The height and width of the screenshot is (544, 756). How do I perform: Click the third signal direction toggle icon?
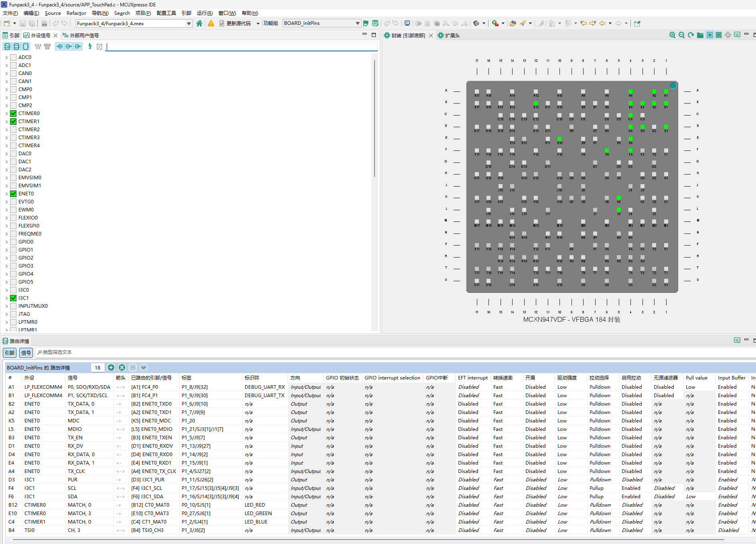click(78, 47)
